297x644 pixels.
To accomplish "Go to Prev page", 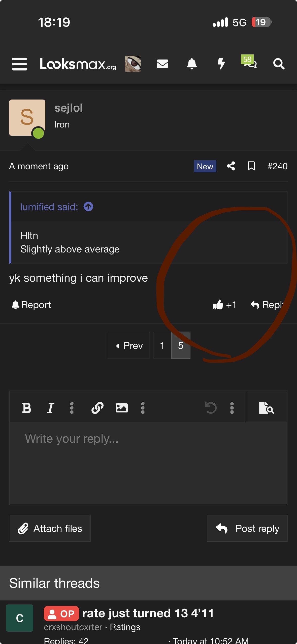I will coord(128,345).
